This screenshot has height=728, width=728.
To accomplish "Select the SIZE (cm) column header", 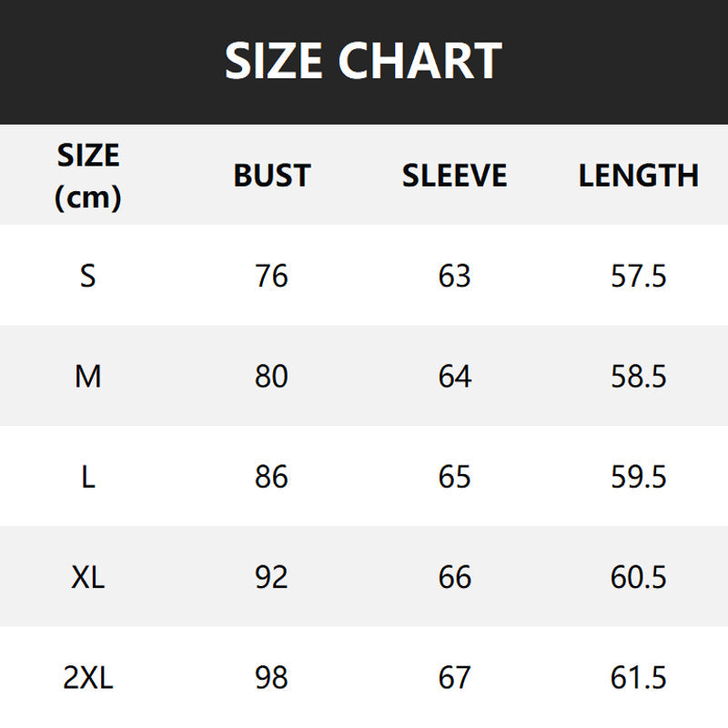I will point(88,176).
